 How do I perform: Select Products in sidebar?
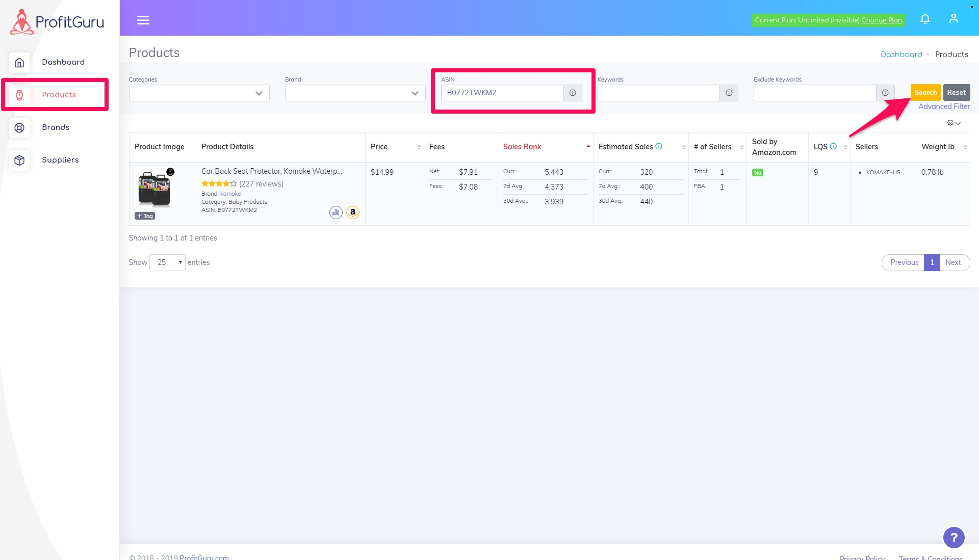(59, 95)
